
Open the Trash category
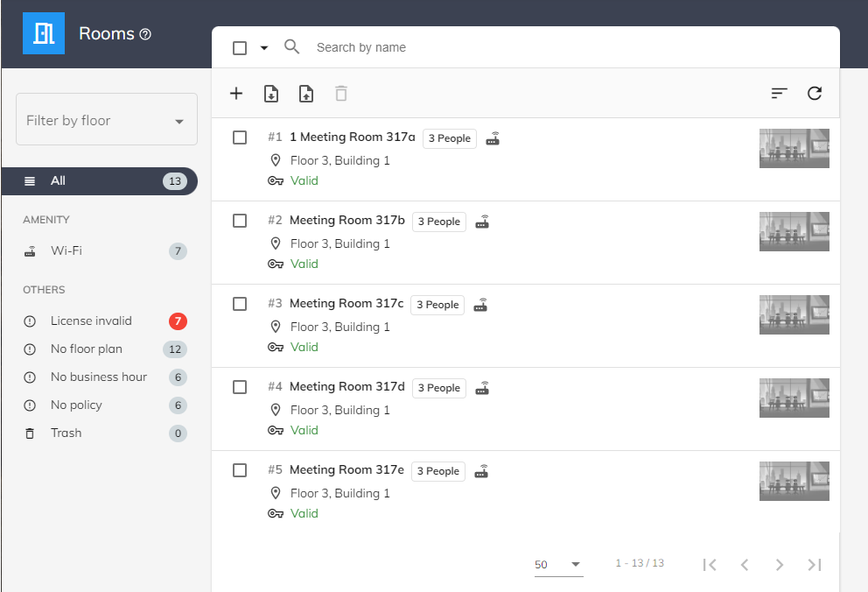[x=66, y=433]
